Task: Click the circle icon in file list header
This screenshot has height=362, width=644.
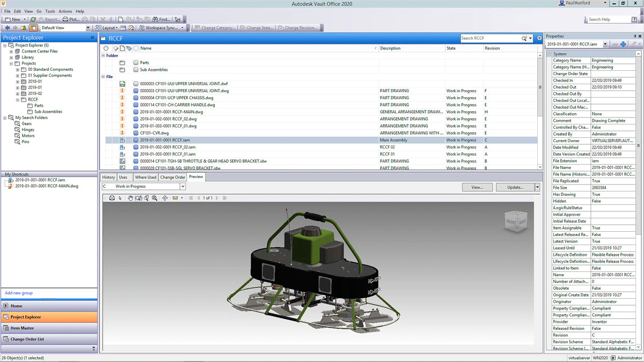Action: [106, 48]
